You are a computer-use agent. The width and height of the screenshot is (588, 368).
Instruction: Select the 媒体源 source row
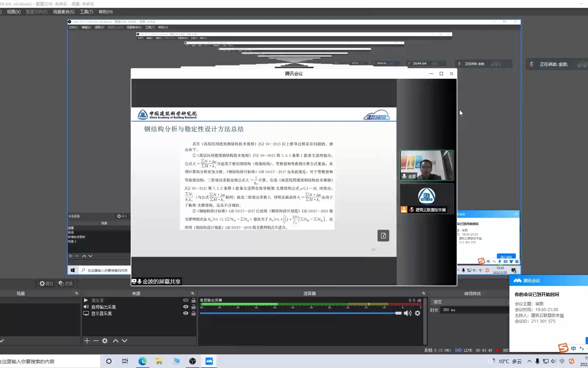coord(139,300)
